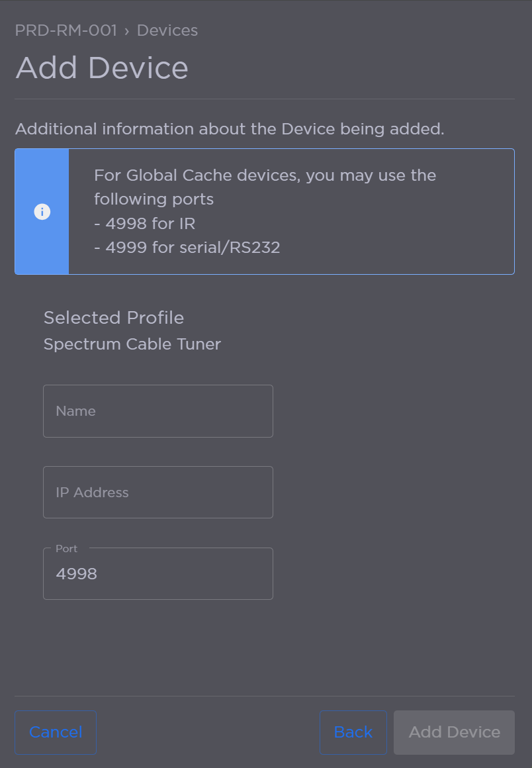Open the PRD-RM-001 breadcrumb link
The width and height of the screenshot is (532, 768).
point(66,30)
